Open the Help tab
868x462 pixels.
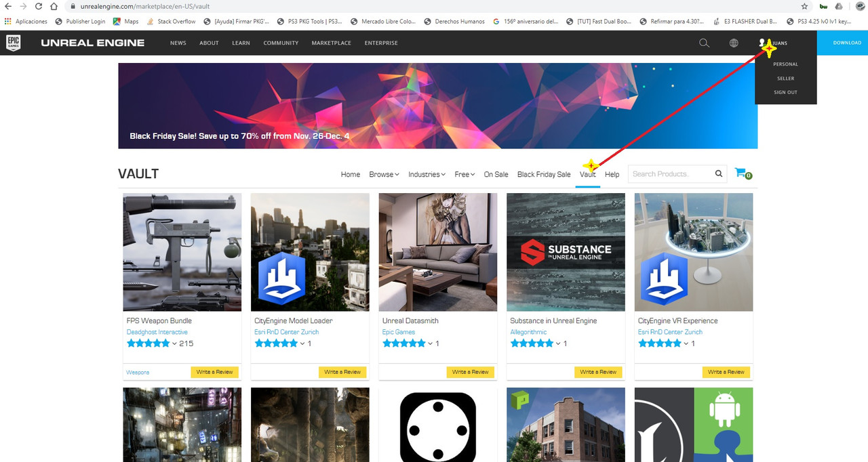[612, 175]
